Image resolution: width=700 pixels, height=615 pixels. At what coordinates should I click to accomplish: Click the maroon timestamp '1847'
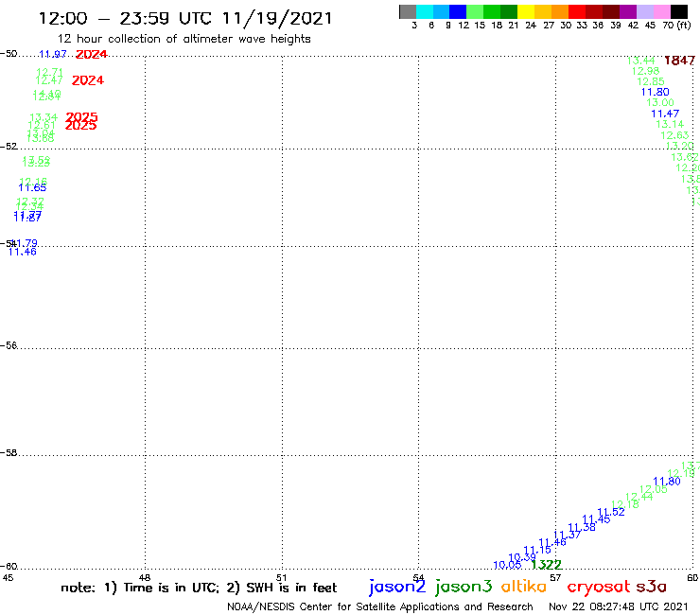679,61
